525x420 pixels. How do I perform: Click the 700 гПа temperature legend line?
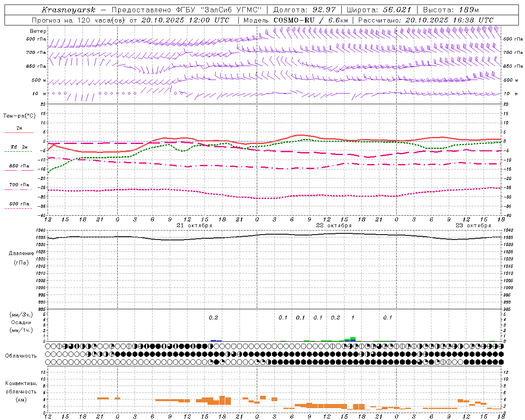click(19, 189)
